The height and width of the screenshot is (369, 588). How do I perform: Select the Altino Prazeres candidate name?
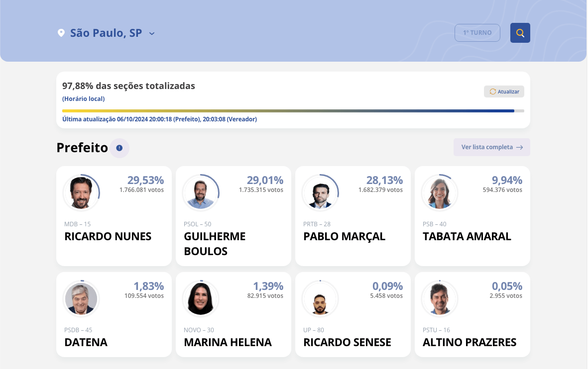pyautogui.click(x=469, y=342)
